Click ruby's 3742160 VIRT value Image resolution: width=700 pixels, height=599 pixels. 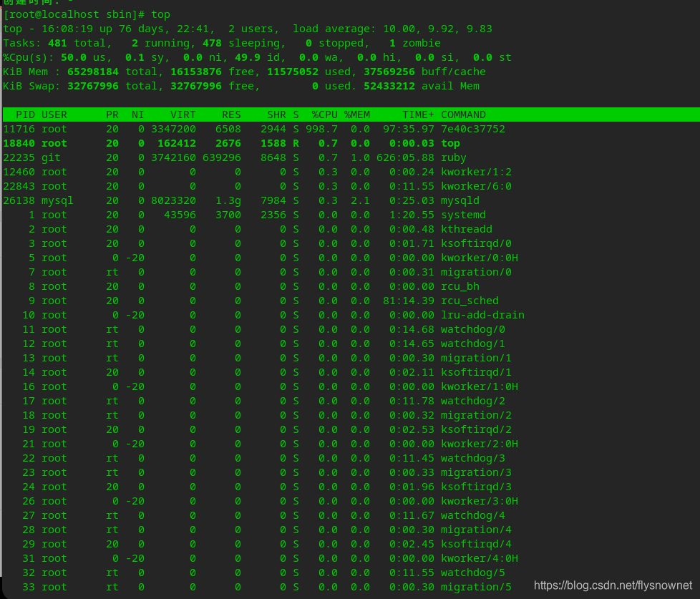[173, 157]
